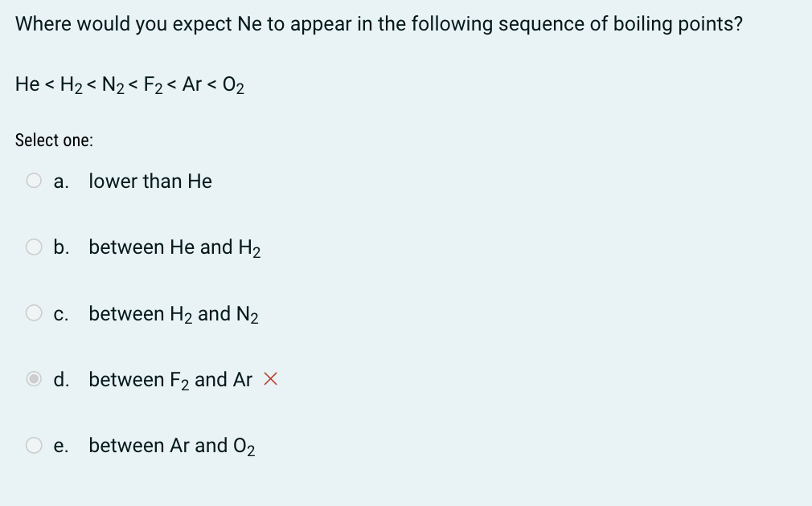The image size is (812, 506).
Task: Click the 'd.' option letter
Action: 61,380
